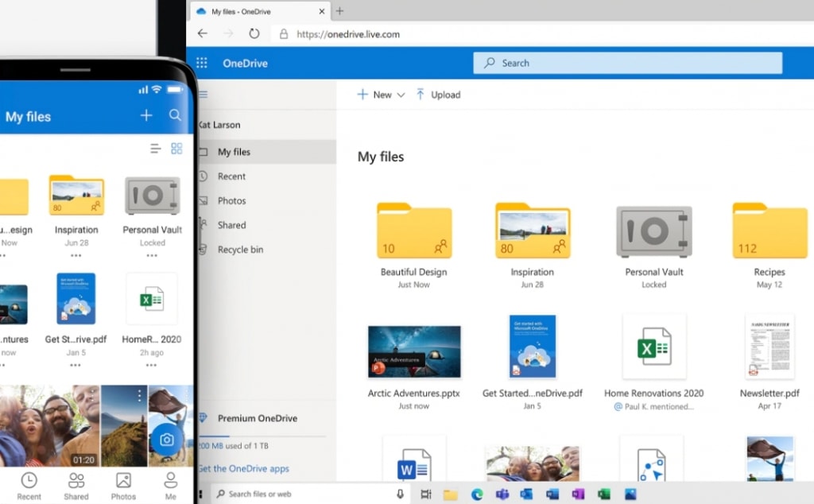This screenshot has height=504, width=814.
Task: Switch phone view to grid tiles layout
Action: (176, 149)
